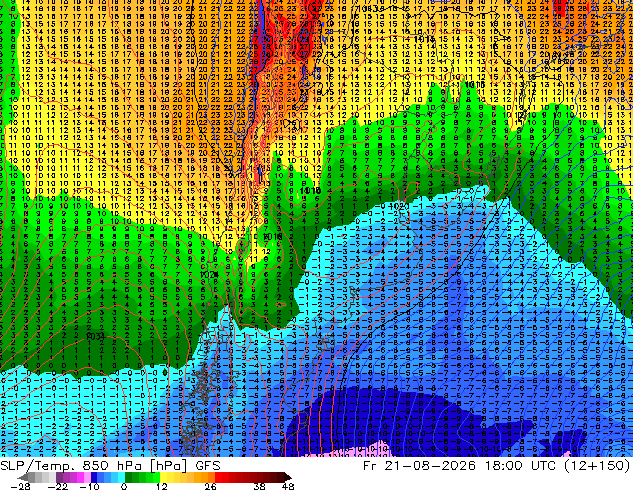The width and height of the screenshot is (634, 490).
Task: Click the "26" legend label under color bar
Action: point(210,486)
